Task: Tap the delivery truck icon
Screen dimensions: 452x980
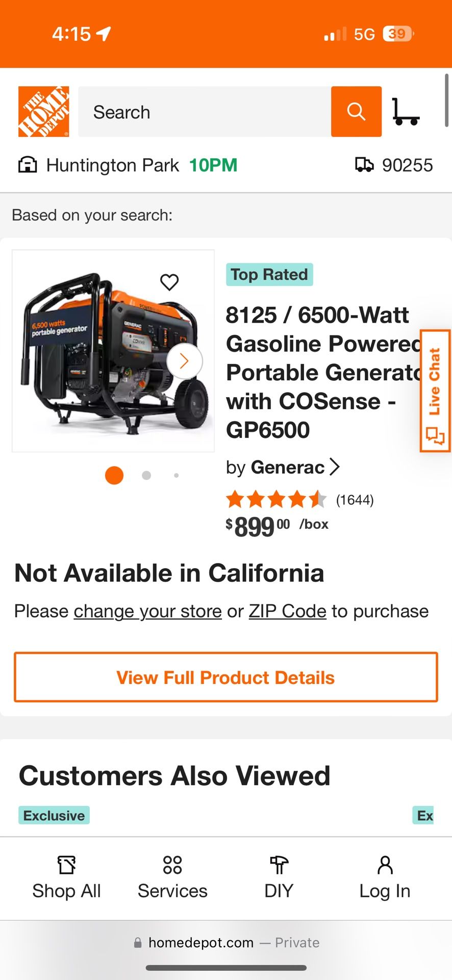Action: click(x=364, y=165)
